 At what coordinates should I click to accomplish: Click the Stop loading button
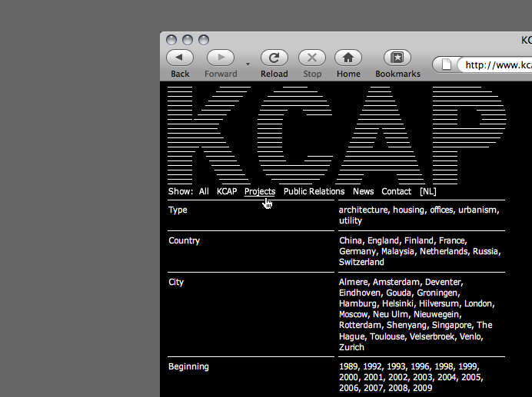point(312,58)
